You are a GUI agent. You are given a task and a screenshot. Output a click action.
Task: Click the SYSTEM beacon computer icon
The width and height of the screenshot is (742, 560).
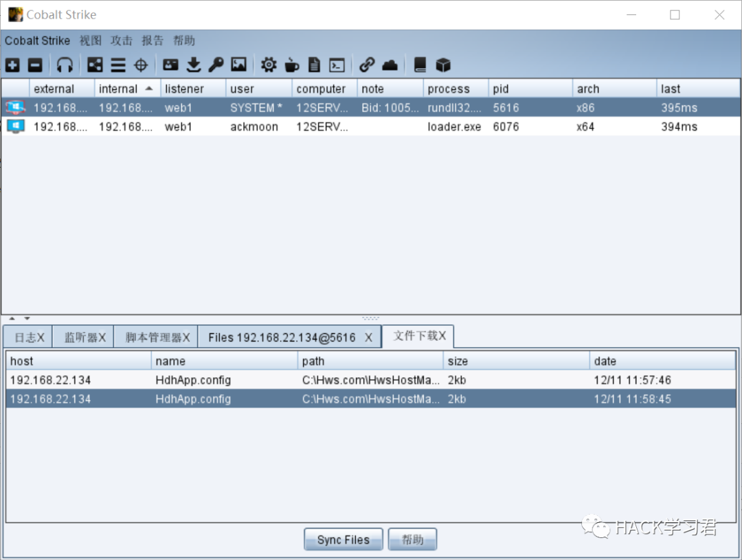tap(16, 107)
